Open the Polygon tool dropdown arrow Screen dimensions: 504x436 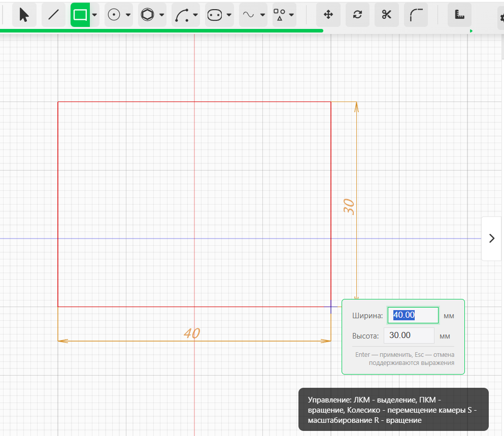tap(162, 15)
